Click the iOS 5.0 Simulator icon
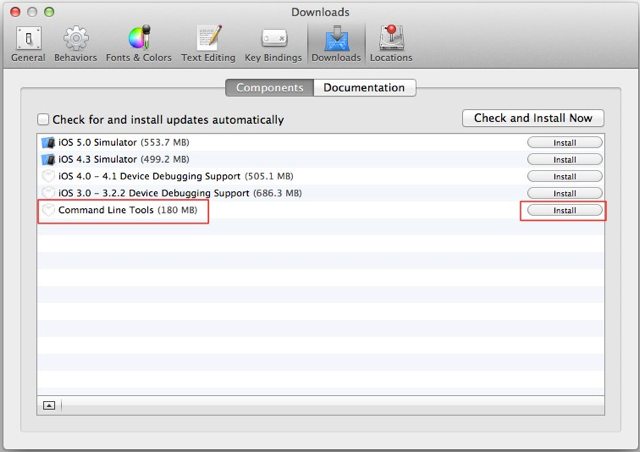The height and width of the screenshot is (452, 640). pos(47,143)
